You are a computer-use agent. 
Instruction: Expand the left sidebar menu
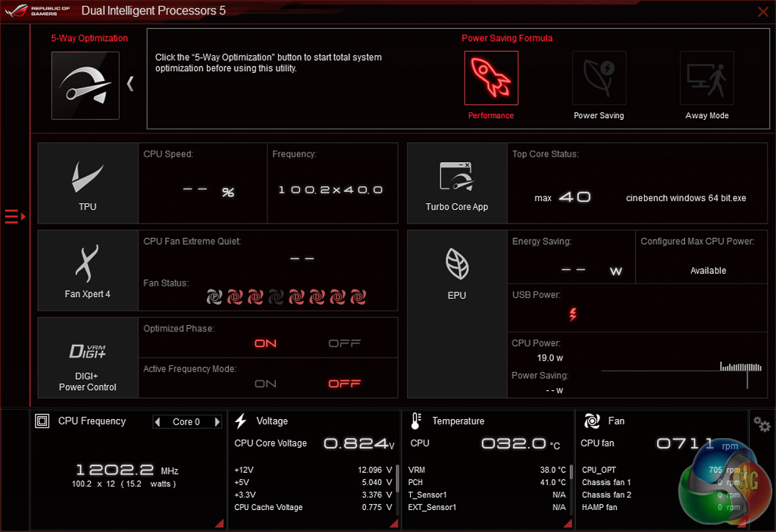click(x=15, y=216)
